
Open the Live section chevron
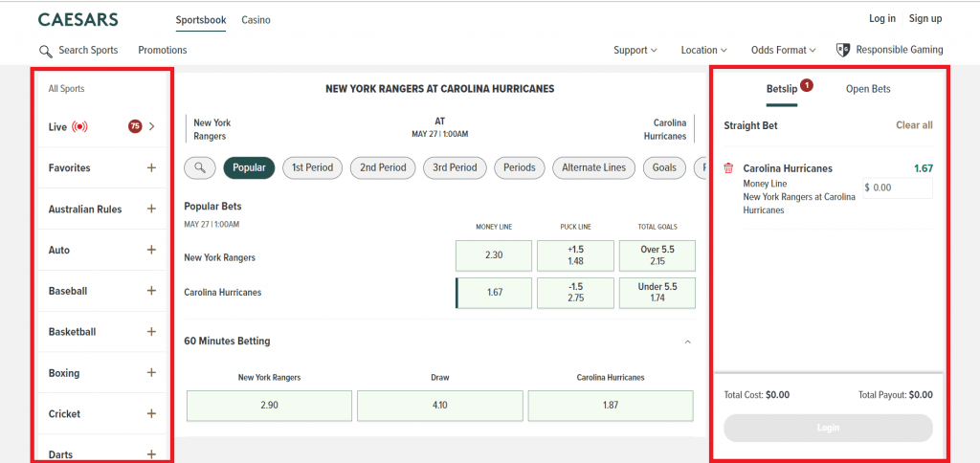(x=152, y=127)
